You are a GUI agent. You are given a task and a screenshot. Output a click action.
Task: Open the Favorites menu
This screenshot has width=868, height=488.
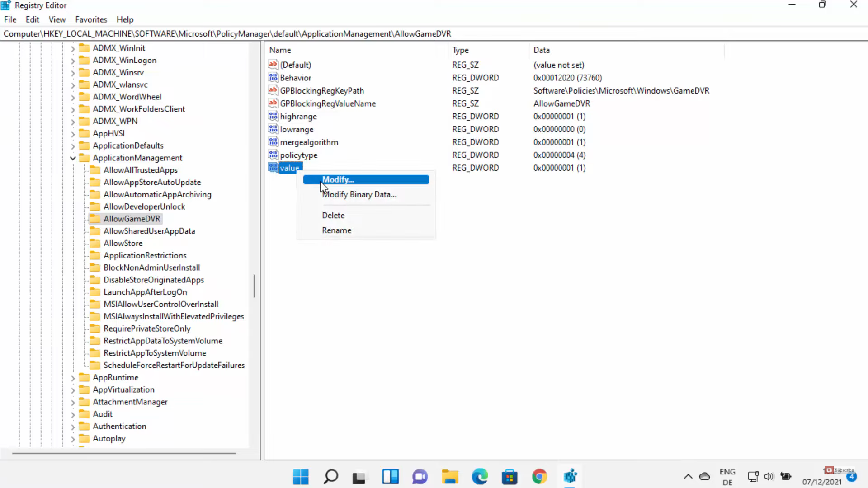click(91, 19)
